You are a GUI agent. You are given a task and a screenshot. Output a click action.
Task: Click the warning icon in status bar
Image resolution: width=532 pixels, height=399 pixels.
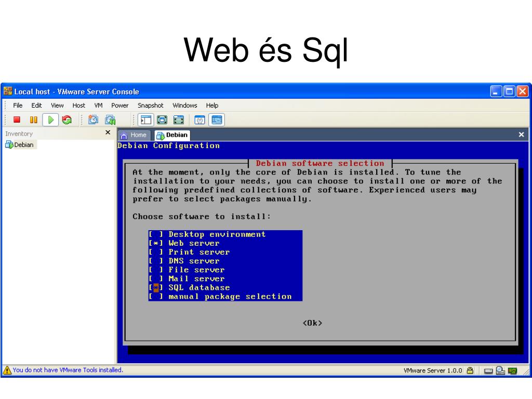[x=7, y=370]
